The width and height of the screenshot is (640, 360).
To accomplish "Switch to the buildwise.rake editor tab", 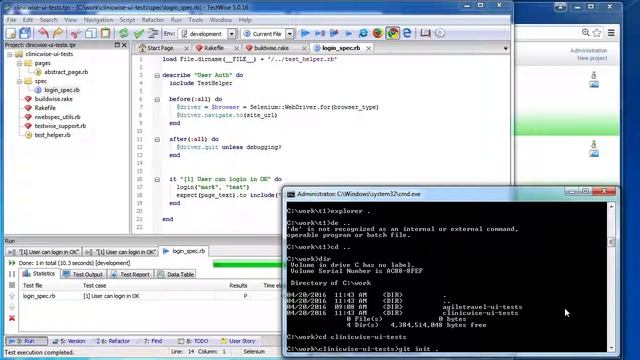I will coord(271,48).
